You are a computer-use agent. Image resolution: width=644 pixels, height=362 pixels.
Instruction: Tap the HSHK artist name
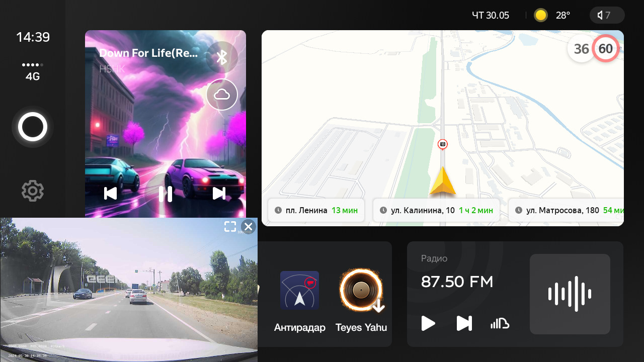click(112, 69)
